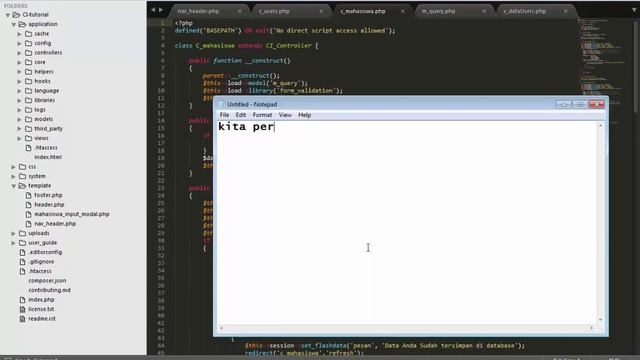
Task: Expand the controllers folder
Action: click(19, 53)
